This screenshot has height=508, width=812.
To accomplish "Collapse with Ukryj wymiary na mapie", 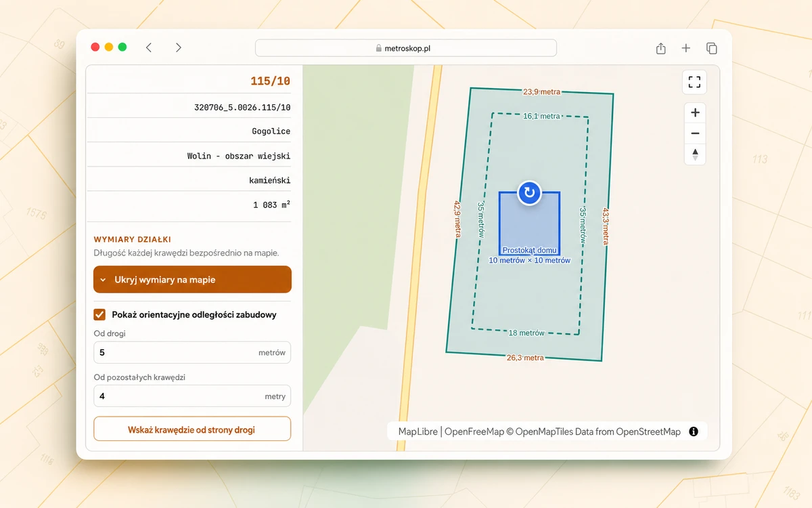I will point(192,279).
